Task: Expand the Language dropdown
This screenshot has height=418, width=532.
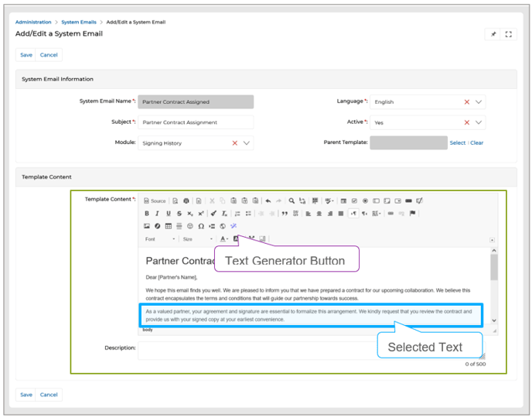Action: pyautogui.click(x=479, y=101)
